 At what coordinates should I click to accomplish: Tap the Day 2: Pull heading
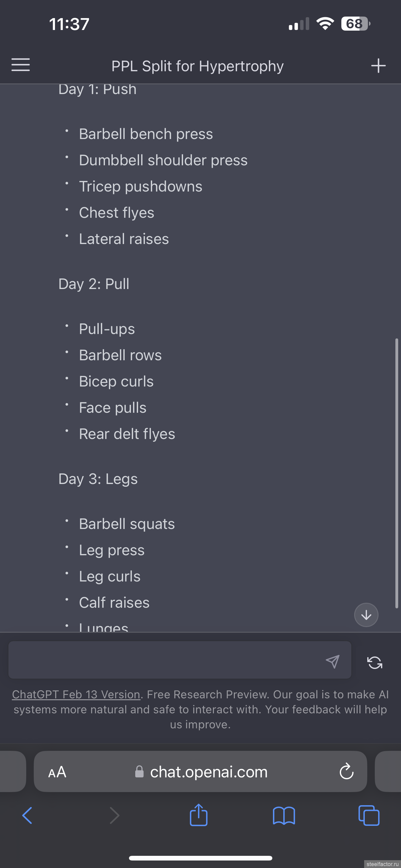tap(94, 284)
